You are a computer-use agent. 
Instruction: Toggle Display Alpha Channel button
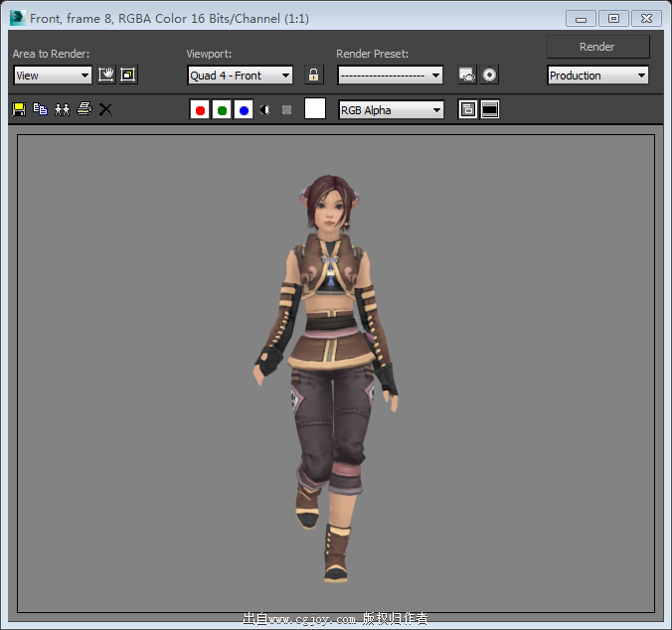point(264,110)
